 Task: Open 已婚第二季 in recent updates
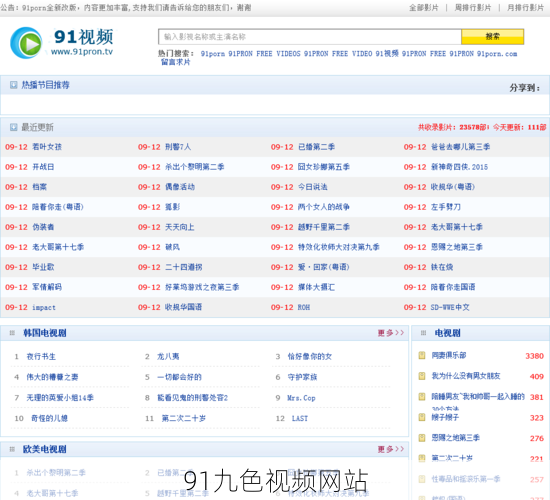[316, 147]
